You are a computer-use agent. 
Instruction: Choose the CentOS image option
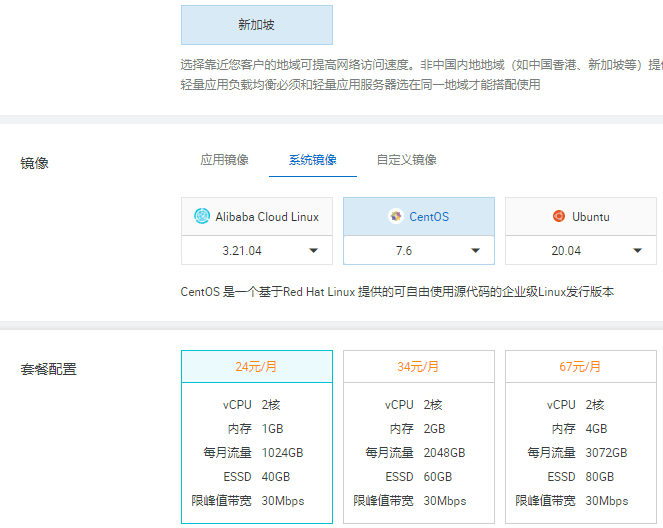tap(419, 216)
